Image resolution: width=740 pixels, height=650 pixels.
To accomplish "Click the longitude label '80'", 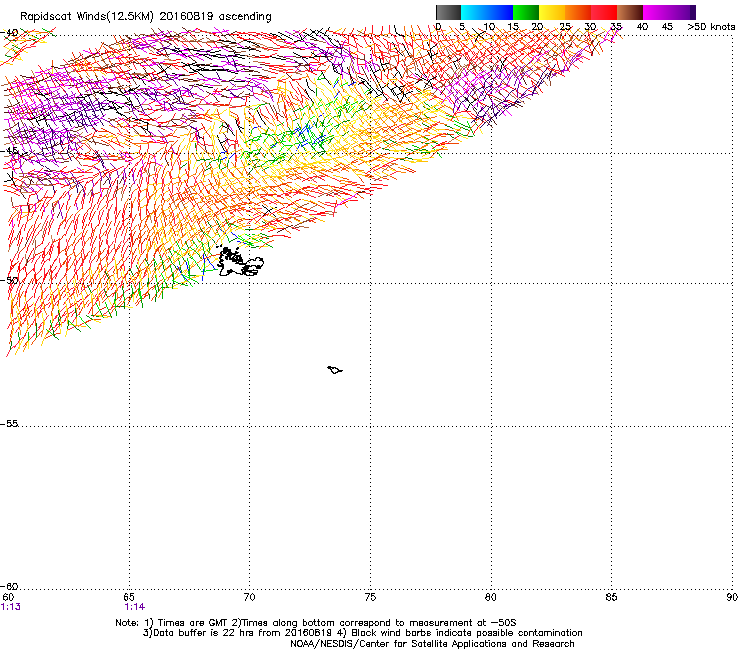I will click(491, 598).
